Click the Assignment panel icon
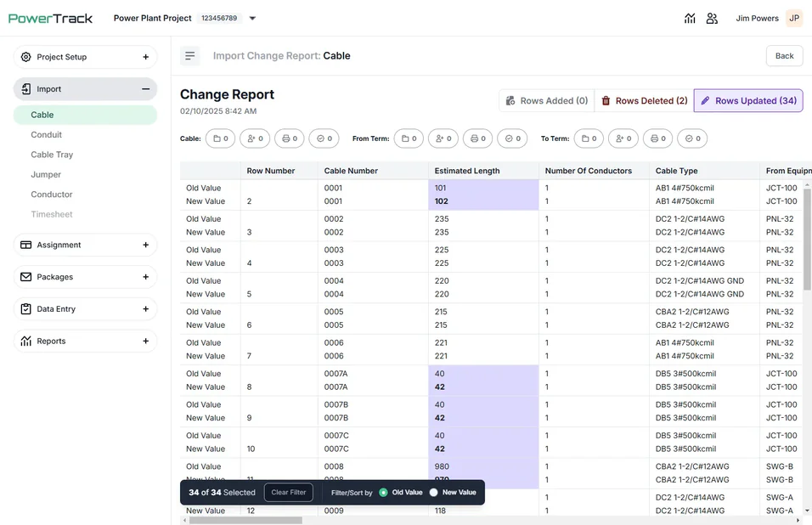812x525 pixels. click(25, 245)
